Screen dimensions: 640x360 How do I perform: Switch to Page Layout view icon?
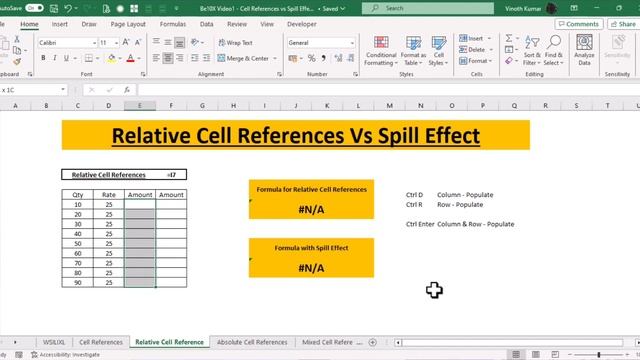tap(536, 354)
